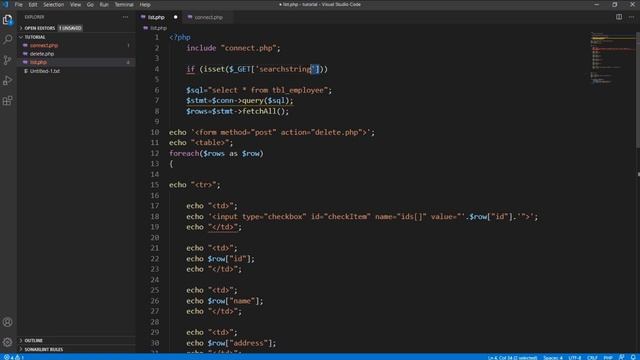Image resolution: width=640 pixels, height=360 pixels.
Task: Open the View menu
Action: pos(75,4)
